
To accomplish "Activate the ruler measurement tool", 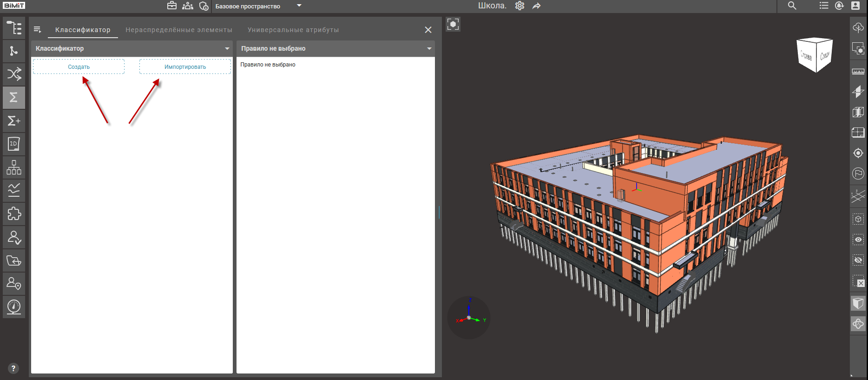I will click(858, 71).
